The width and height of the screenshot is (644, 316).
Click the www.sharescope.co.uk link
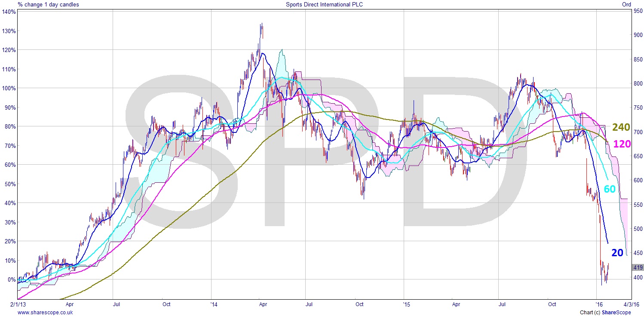(45, 313)
